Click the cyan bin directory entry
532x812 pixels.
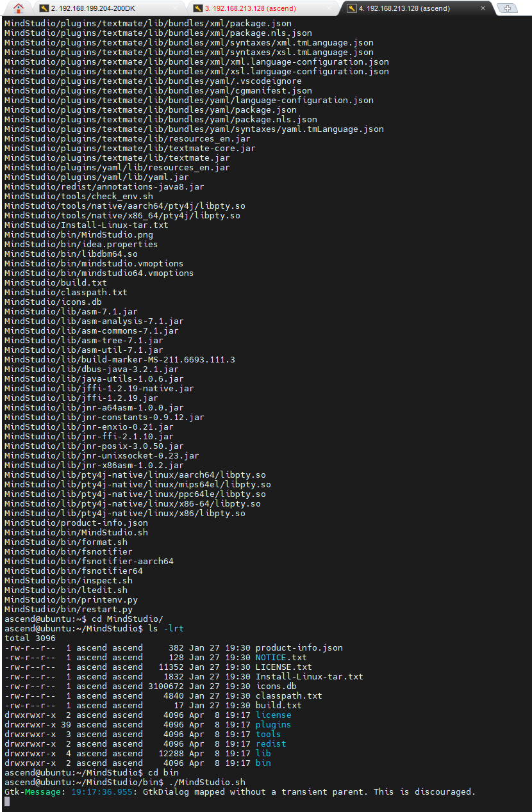(x=263, y=763)
